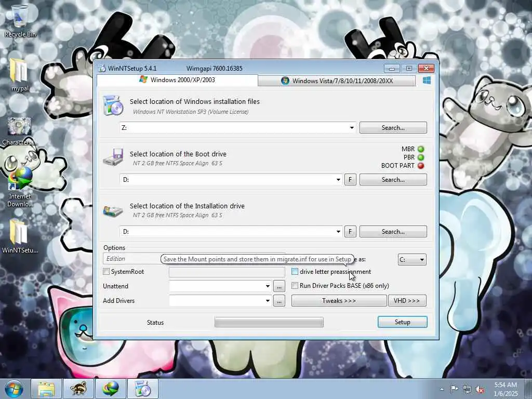Click the installation files CD icon
The image size is (532, 399).
(113, 105)
